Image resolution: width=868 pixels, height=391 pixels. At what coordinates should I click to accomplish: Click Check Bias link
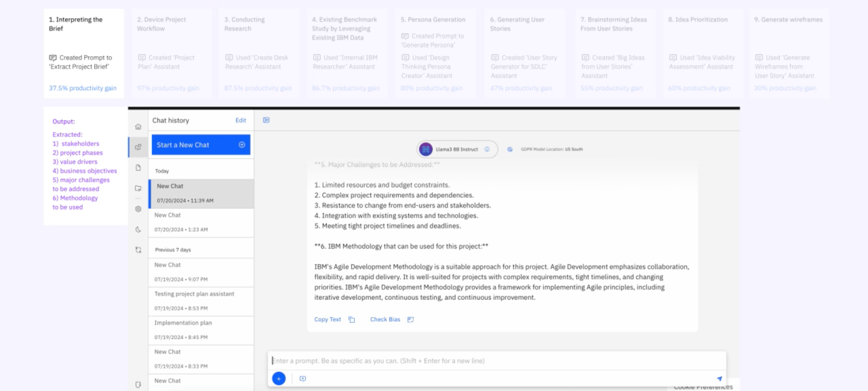385,319
